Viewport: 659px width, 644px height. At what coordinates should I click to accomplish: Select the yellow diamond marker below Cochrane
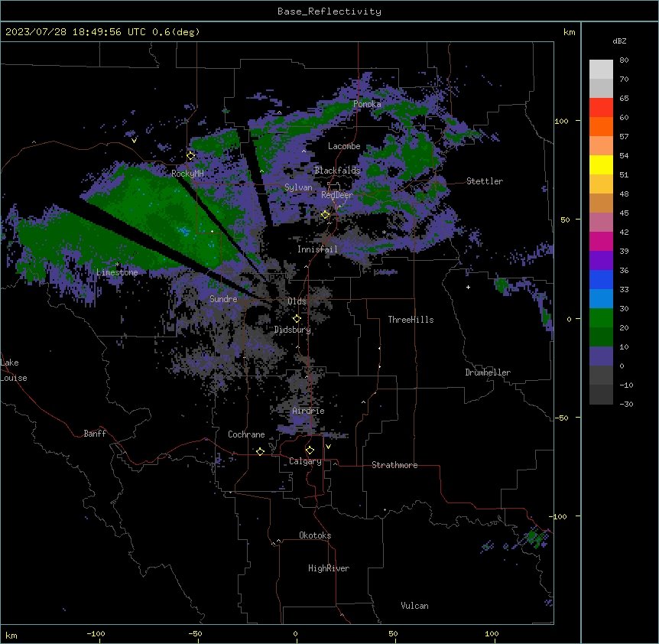coord(260,451)
